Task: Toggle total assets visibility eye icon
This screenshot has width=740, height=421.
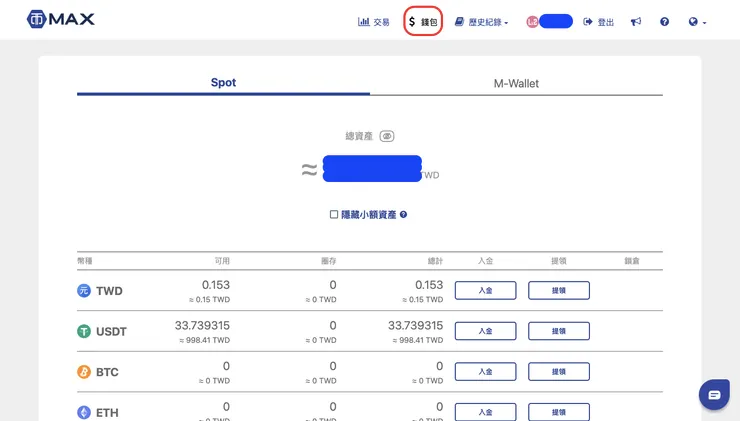Action: point(387,136)
